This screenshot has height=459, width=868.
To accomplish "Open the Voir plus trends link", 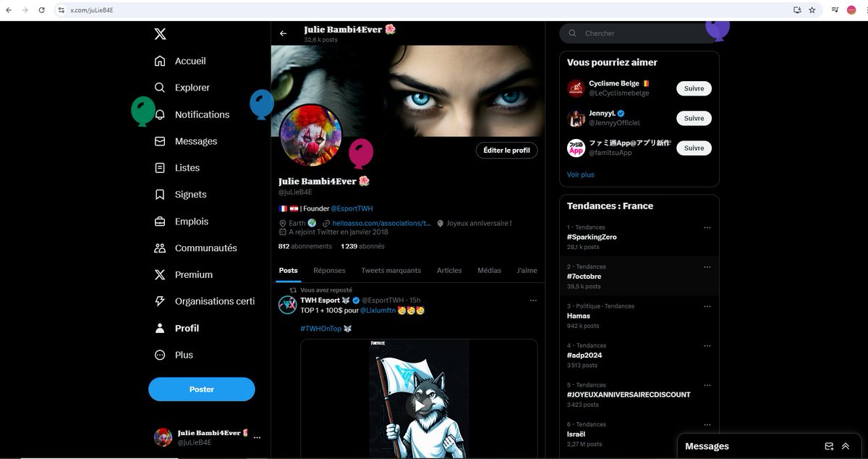I will [x=580, y=174].
